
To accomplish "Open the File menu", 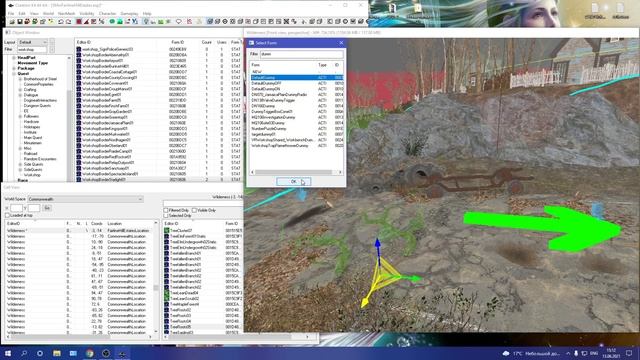I will (x=11, y=13).
